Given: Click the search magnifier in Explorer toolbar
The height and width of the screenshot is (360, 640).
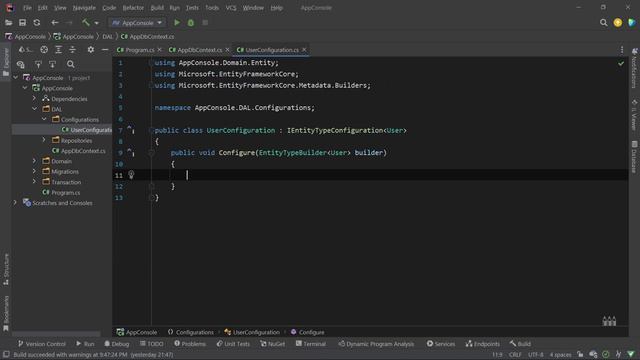Looking at the screenshot, I should click(x=71, y=64).
